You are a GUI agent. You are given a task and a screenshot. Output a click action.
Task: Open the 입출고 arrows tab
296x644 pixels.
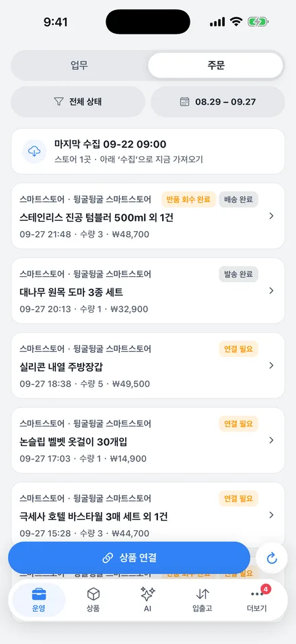(202, 600)
